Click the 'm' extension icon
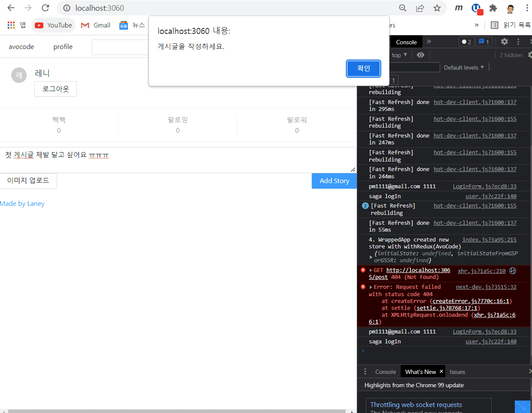Screen dimensions: 532x413 (459, 8)
